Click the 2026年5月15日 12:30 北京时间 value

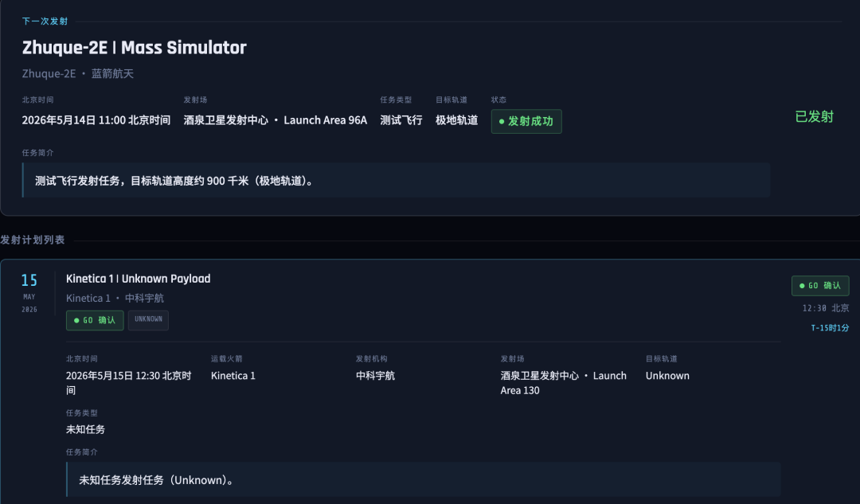pos(129,383)
